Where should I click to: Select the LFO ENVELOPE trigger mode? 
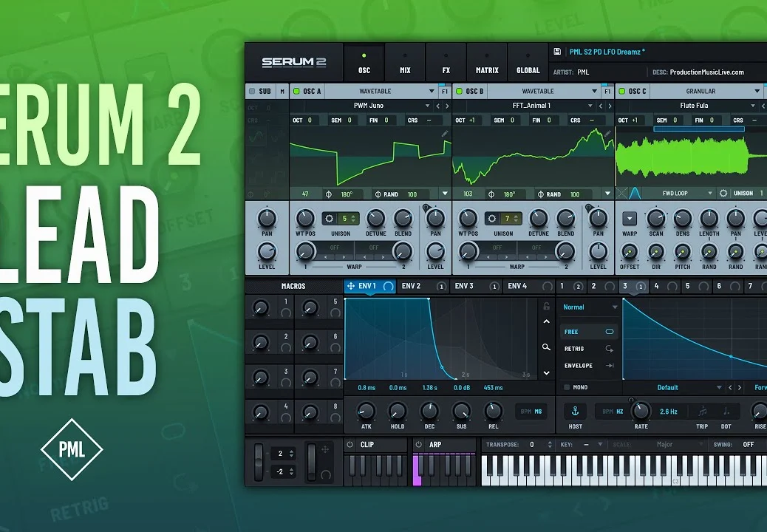pos(588,365)
